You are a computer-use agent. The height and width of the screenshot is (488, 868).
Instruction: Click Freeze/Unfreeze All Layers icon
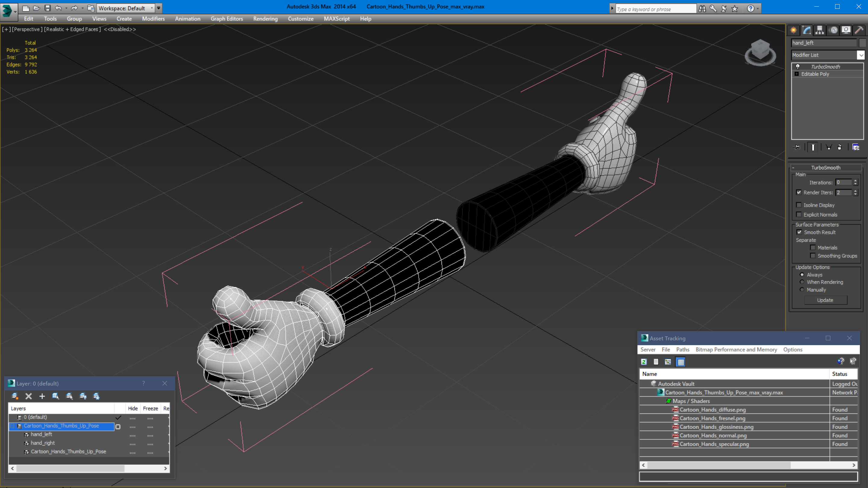click(x=96, y=396)
